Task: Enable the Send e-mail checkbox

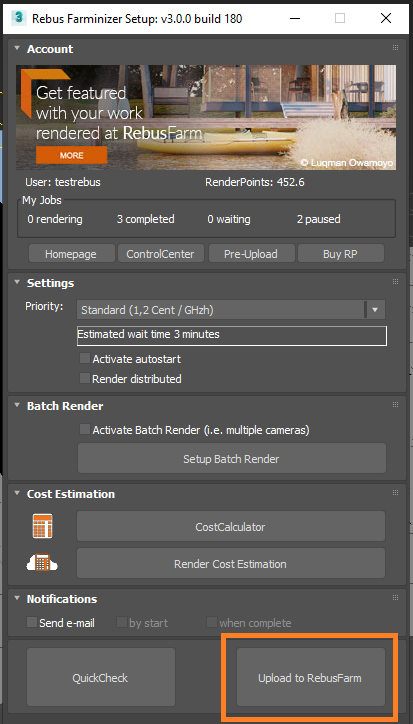Action: 32,622
